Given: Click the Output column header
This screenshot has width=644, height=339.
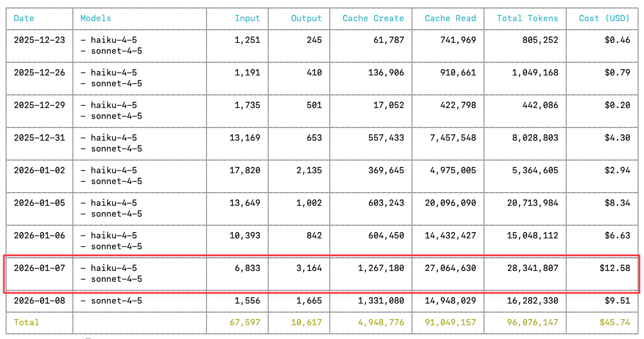Looking at the screenshot, I should 306,18.
